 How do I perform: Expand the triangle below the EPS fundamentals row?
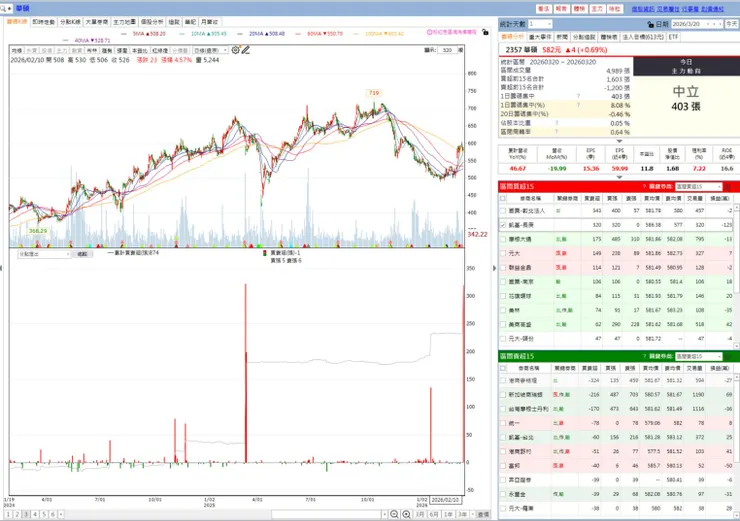point(619,177)
